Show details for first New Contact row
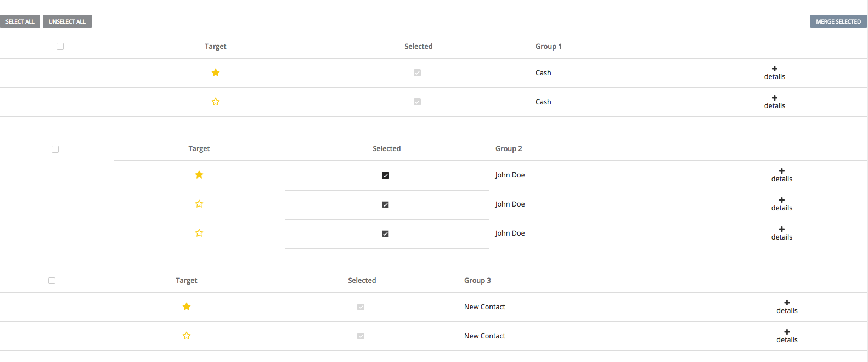 [787, 307]
